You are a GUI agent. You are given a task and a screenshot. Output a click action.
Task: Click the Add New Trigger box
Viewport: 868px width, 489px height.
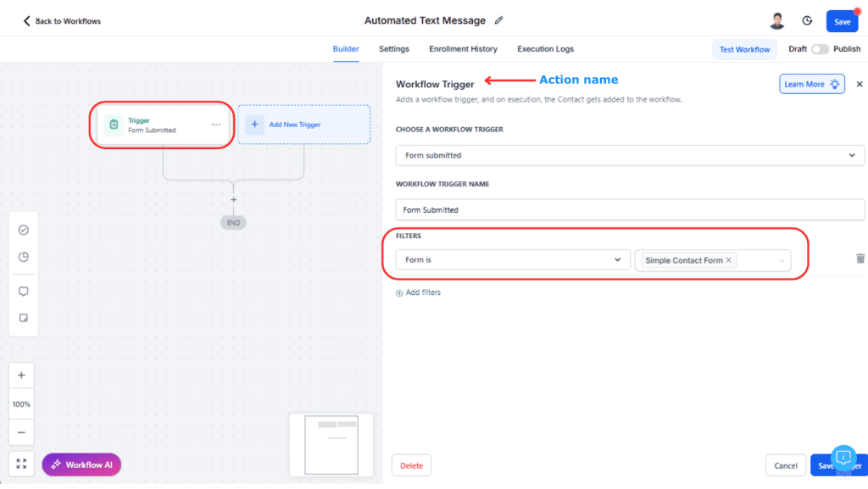[x=303, y=125]
